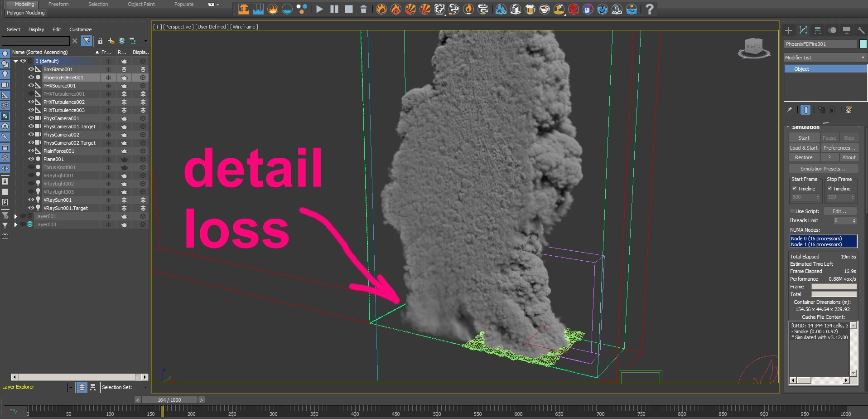Toggle cameras filter icon in explorer sidebar
The image size is (868, 419).
pos(5,85)
